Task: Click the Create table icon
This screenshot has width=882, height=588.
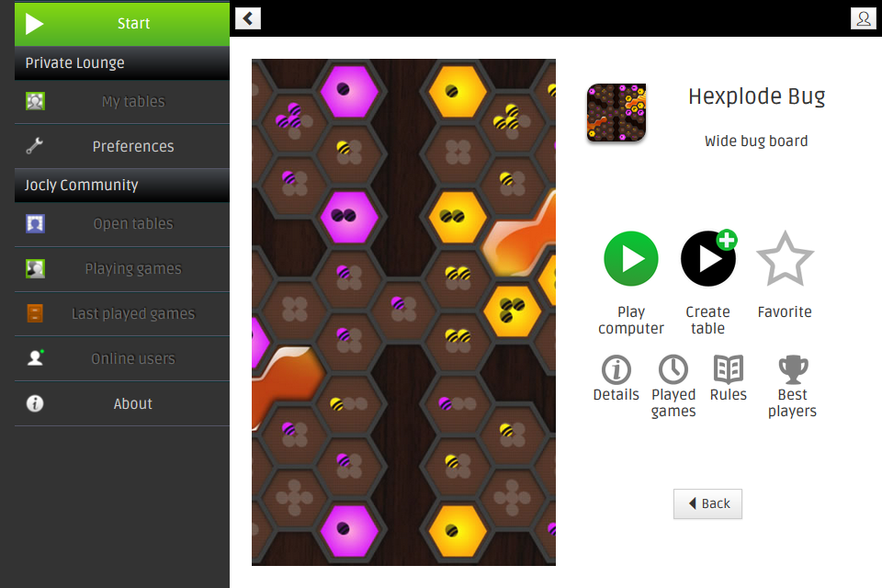Action: pyautogui.click(x=708, y=259)
